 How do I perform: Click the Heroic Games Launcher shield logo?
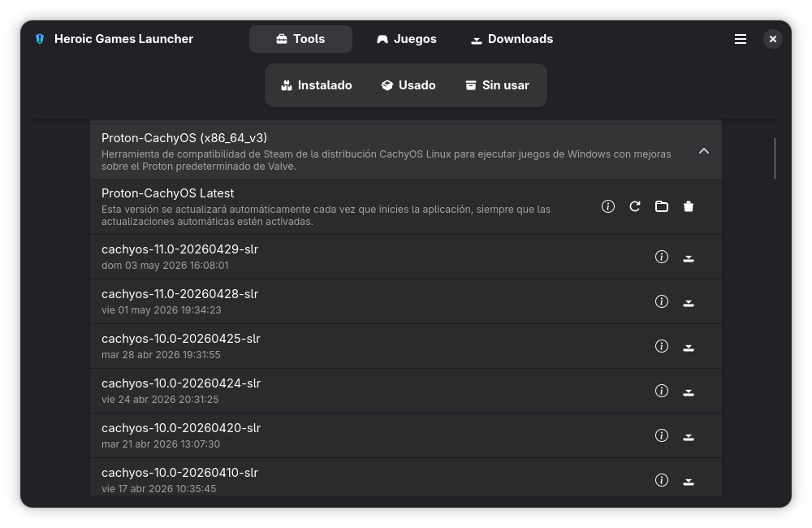(40, 39)
